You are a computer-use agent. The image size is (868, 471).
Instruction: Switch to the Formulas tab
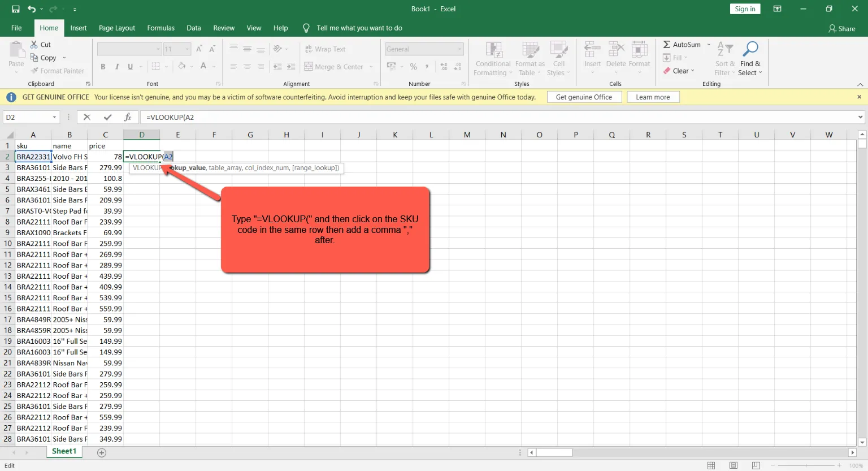point(161,28)
